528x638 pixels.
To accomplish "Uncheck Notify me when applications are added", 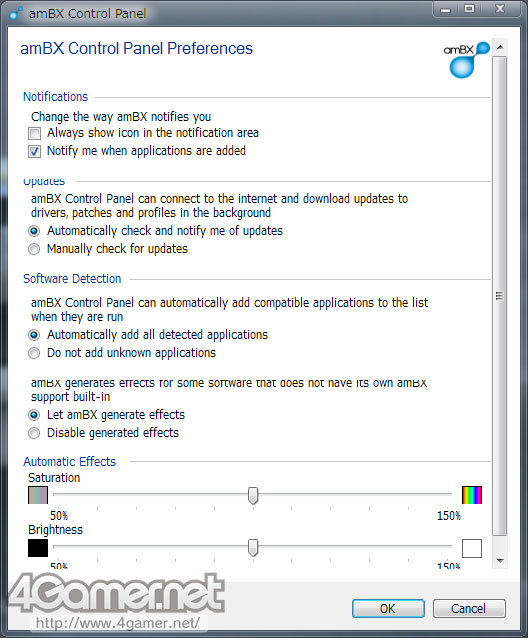I will 34,151.
